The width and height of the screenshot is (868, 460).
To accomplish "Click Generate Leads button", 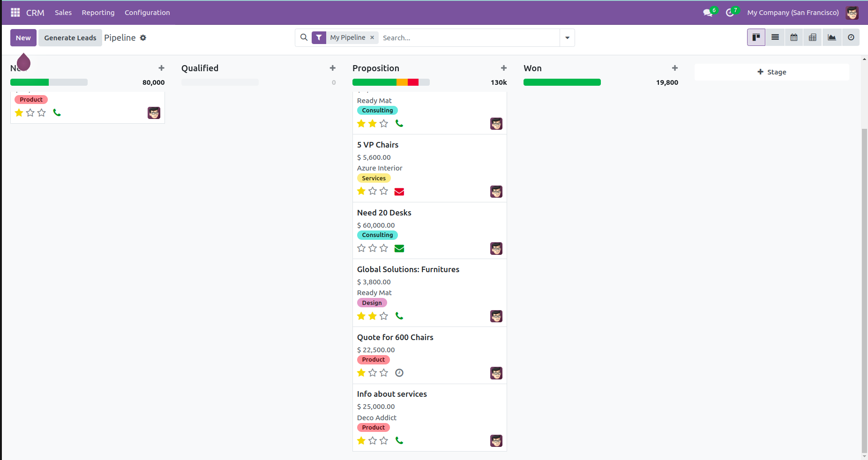I will tap(70, 37).
